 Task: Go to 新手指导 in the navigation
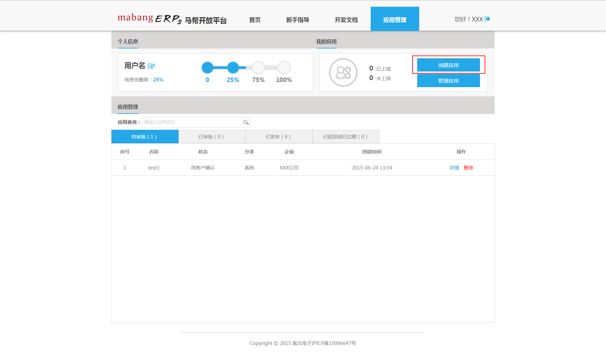pyautogui.click(x=298, y=20)
